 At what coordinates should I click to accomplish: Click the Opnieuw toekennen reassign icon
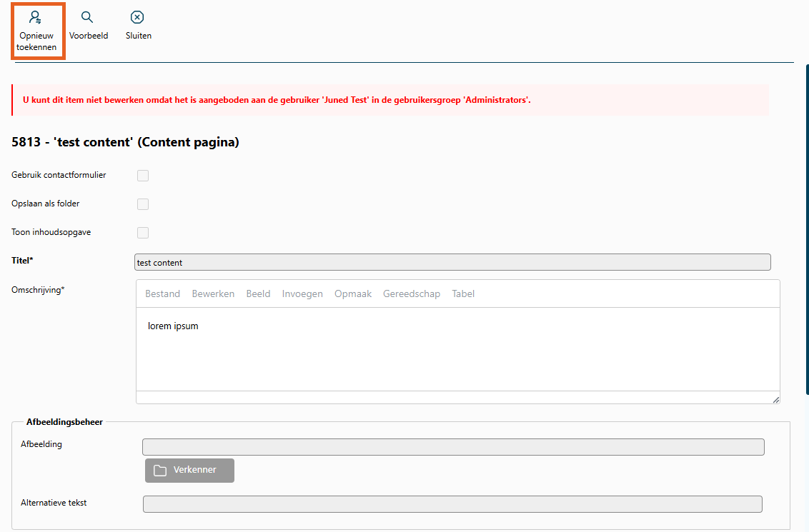[x=36, y=18]
